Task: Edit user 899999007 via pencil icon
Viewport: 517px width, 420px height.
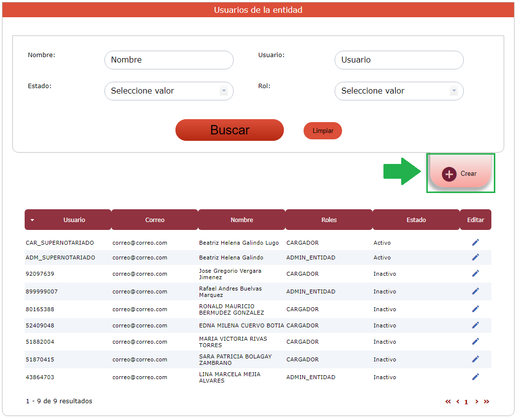Action: pos(475,291)
